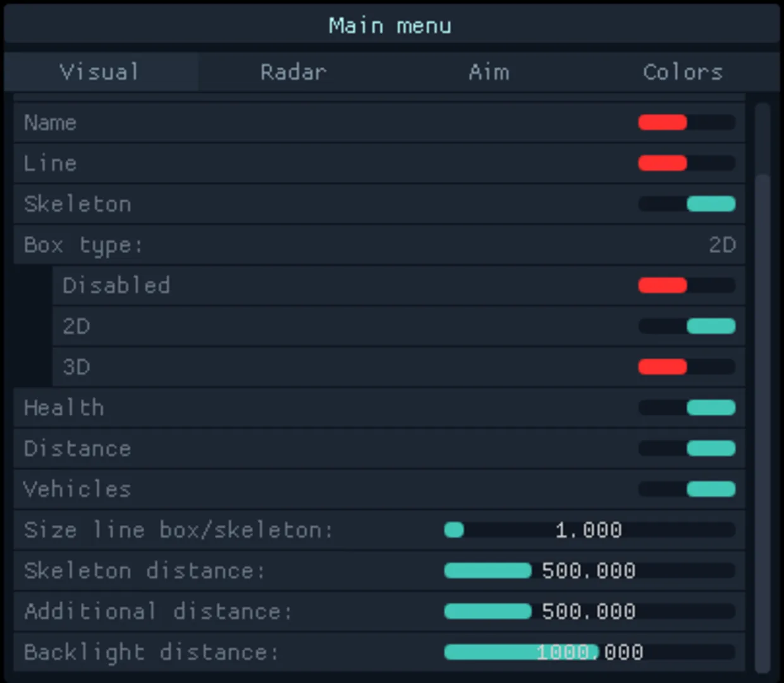
Task: Go to the Colors tab
Action: (x=682, y=72)
